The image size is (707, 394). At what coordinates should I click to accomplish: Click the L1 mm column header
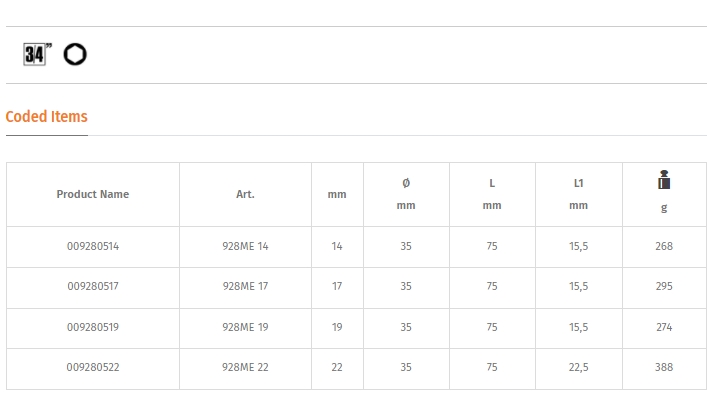pos(578,194)
